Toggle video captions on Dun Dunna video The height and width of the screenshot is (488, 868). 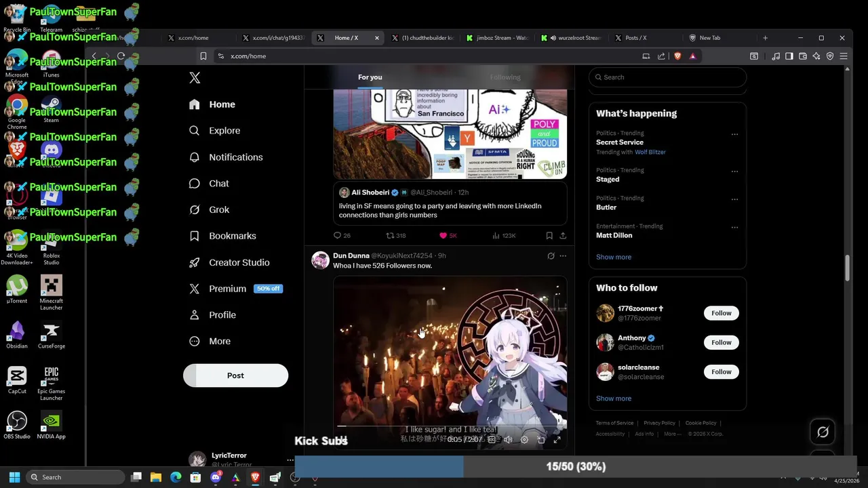coord(492,440)
